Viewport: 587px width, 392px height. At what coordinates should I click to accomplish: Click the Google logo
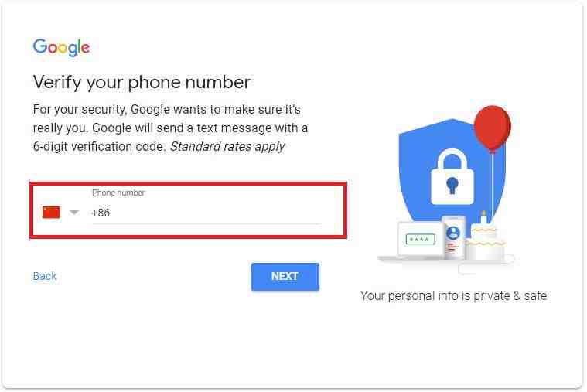point(61,47)
